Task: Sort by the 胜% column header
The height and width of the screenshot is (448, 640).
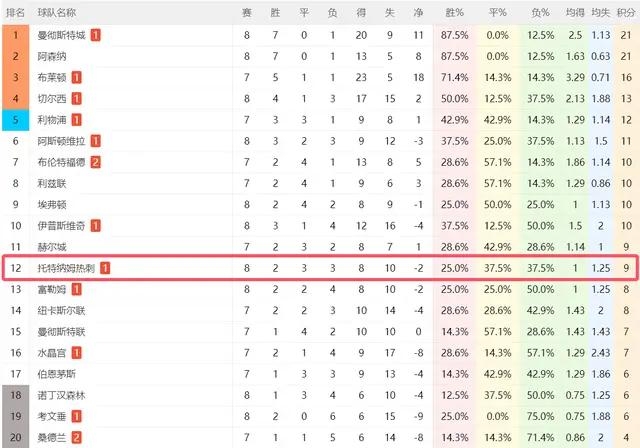Action: (x=454, y=13)
